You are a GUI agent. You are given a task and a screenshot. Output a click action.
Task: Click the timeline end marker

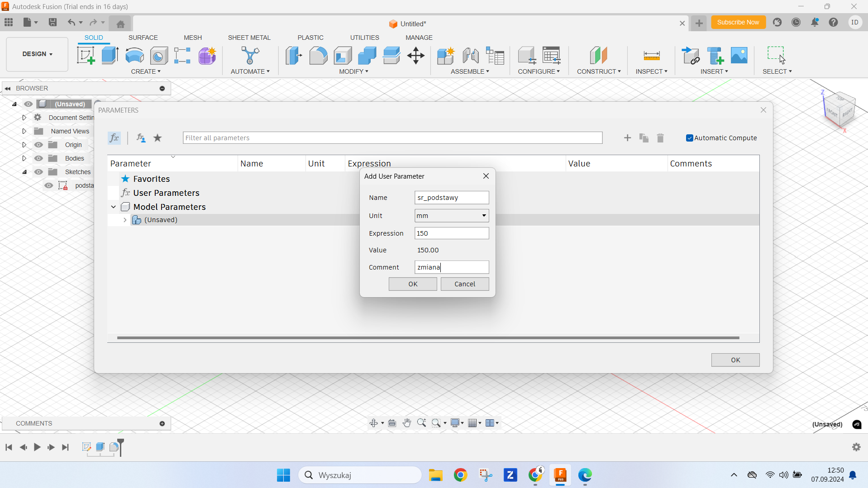(x=120, y=447)
